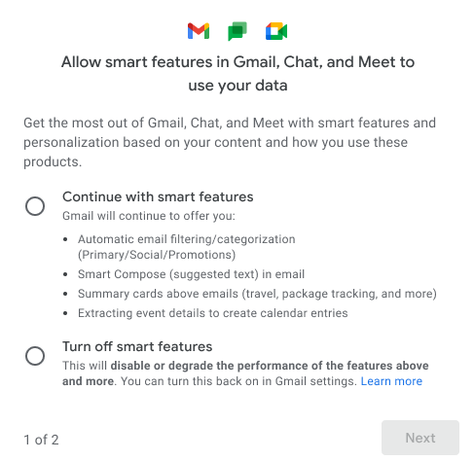Select the Turn off smart features radio button
This screenshot has height=461, width=474.
35,356
